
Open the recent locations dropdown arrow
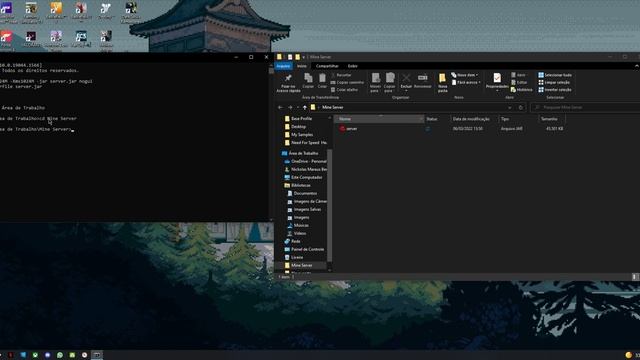[298, 107]
